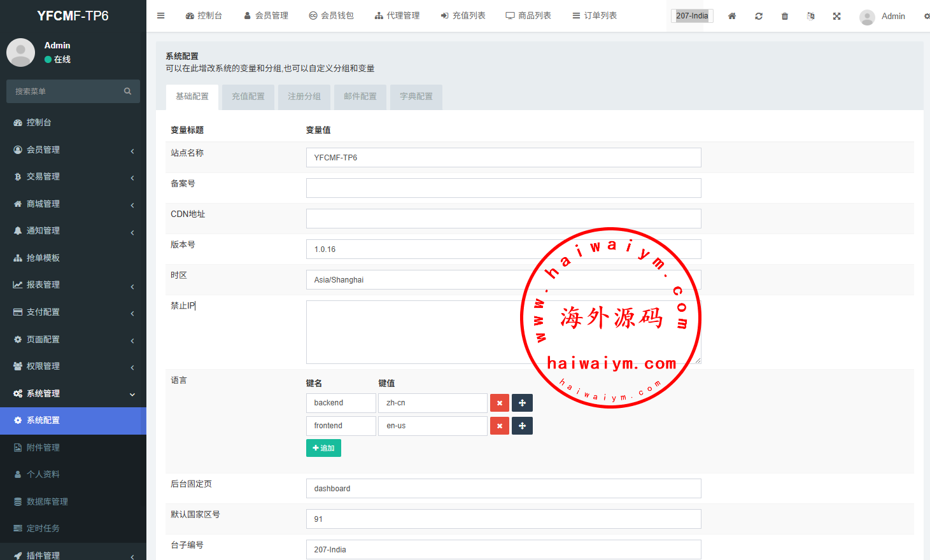
Task: Click the green 追加 button
Action: [323, 448]
